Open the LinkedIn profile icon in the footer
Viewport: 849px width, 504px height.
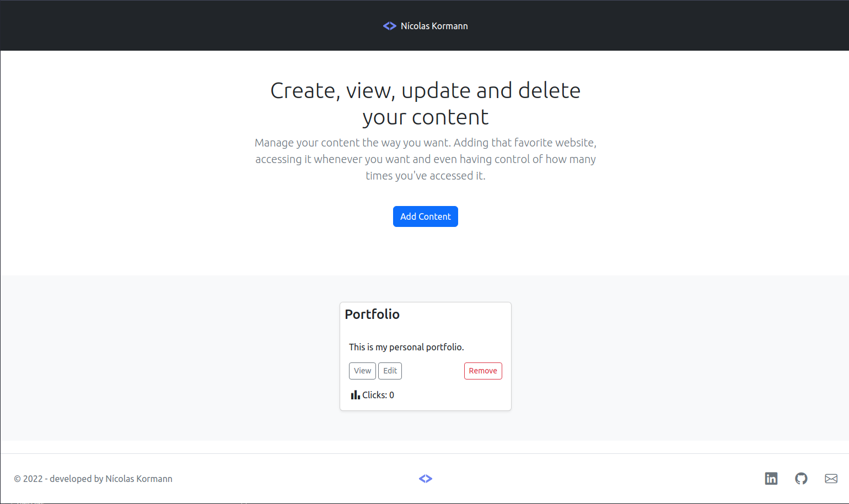pos(771,479)
